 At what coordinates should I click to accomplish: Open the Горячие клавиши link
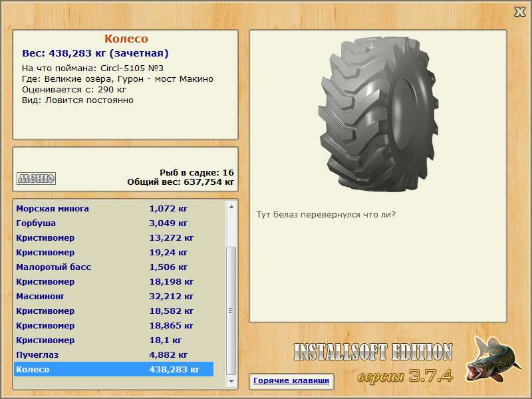291,380
